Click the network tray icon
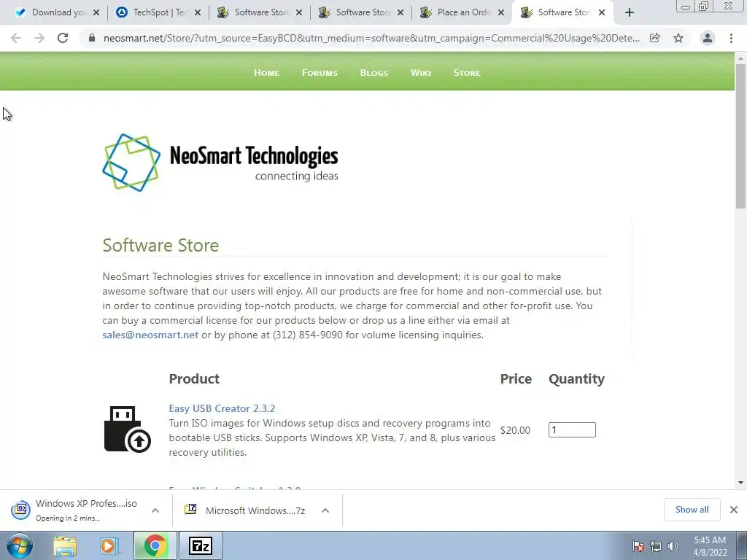 656,546
